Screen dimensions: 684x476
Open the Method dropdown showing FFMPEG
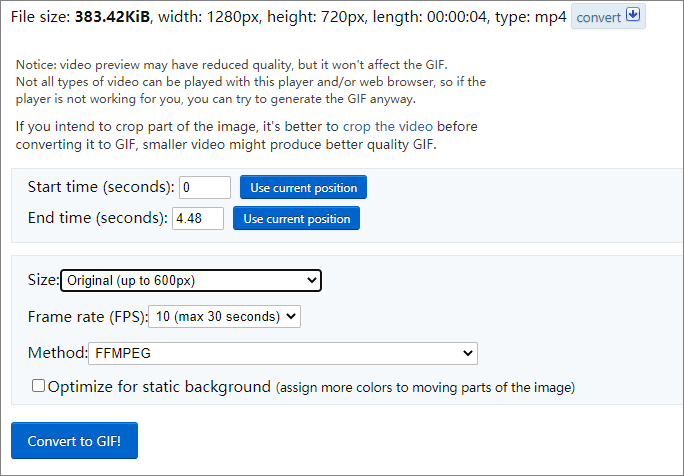(x=283, y=353)
